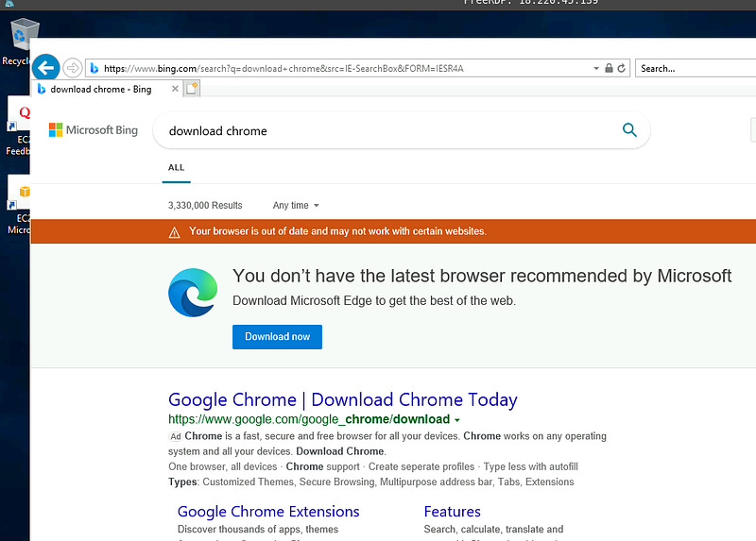
Task: Refresh the page with reload icon
Action: pos(622,68)
